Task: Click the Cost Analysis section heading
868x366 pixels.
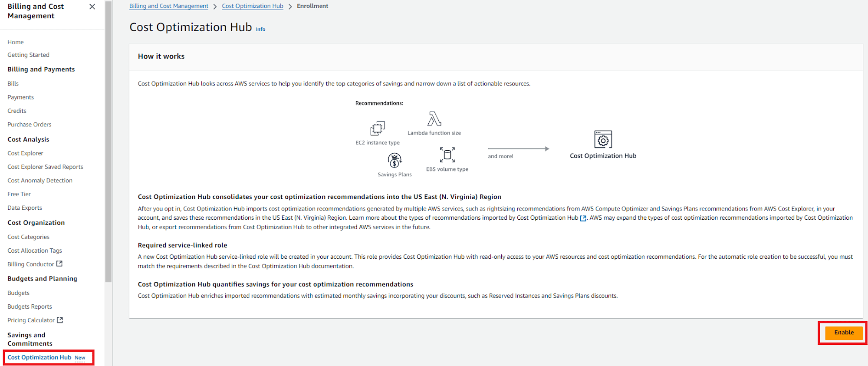Action: click(28, 139)
